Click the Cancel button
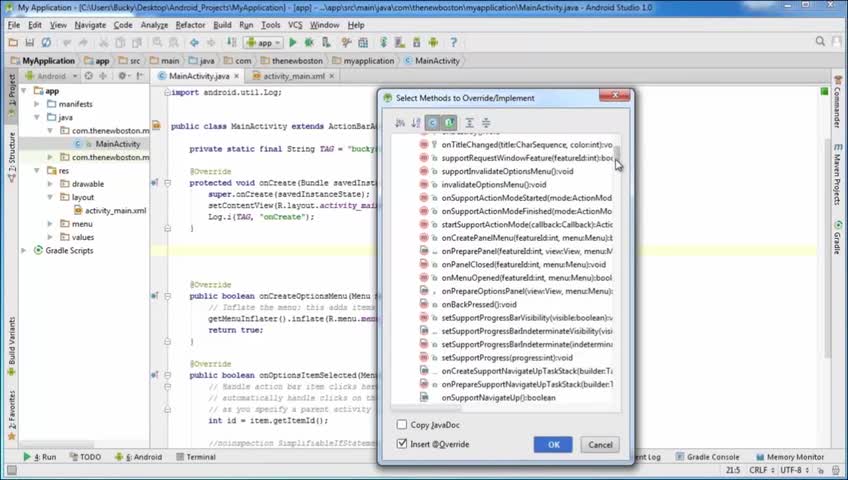 (x=600, y=444)
